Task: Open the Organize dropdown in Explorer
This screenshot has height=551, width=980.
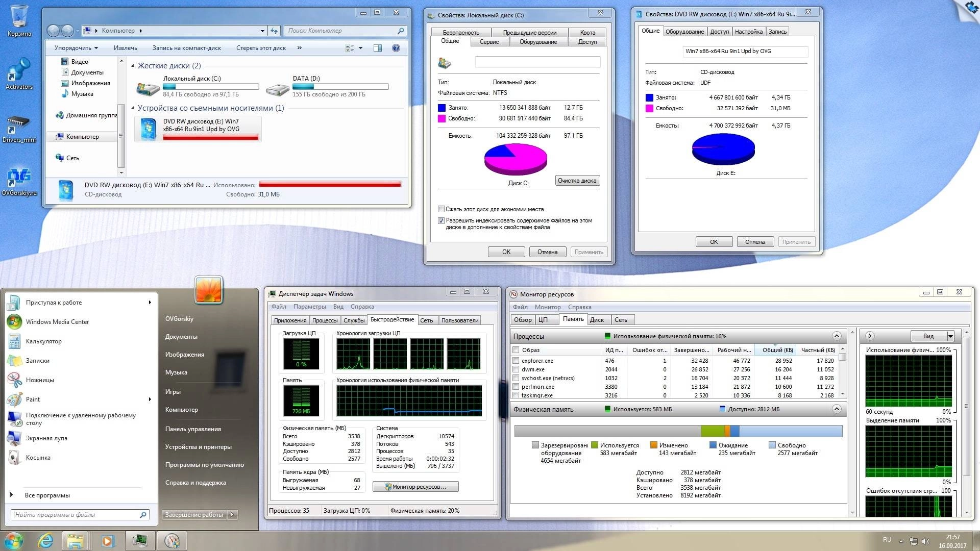Action: [77, 48]
